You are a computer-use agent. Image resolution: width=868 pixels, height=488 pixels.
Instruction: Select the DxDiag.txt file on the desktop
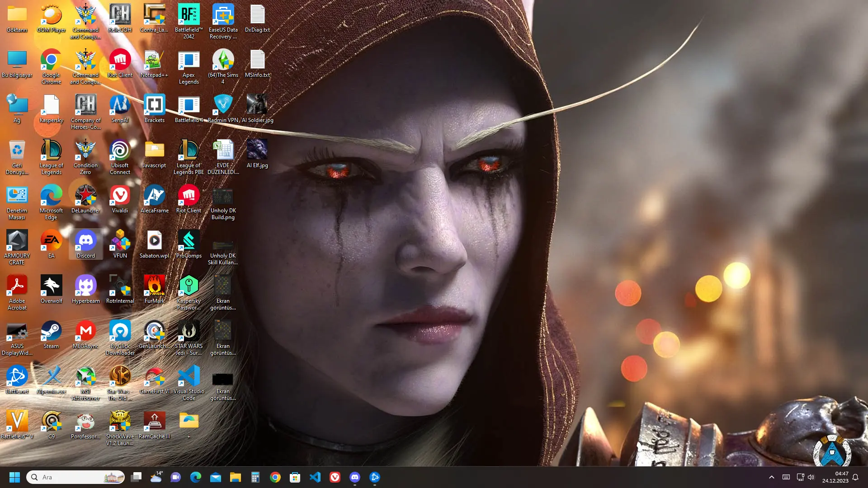(x=258, y=18)
